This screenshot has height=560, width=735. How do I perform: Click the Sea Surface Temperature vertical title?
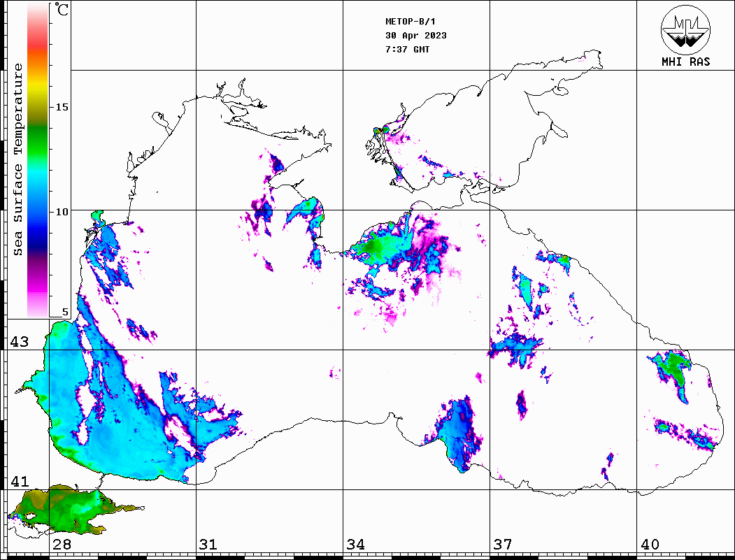pyautogui.click(x=17, y=160)
